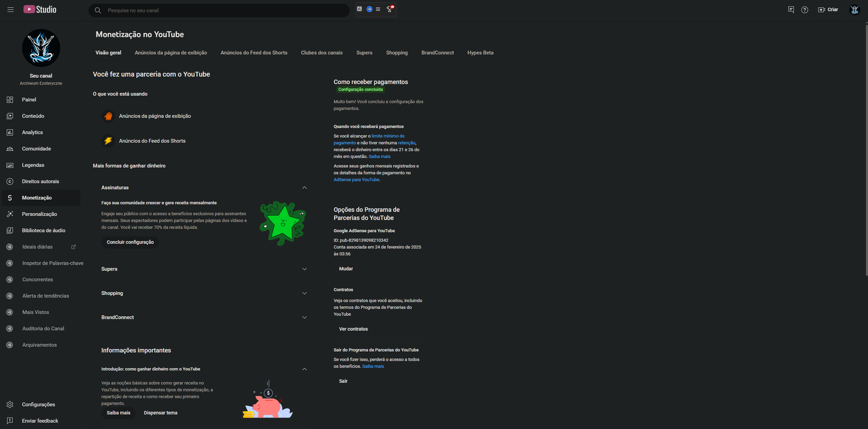Open Alerta de tendências item
Viewport: 868px width, 429px height.
(41, 296)
